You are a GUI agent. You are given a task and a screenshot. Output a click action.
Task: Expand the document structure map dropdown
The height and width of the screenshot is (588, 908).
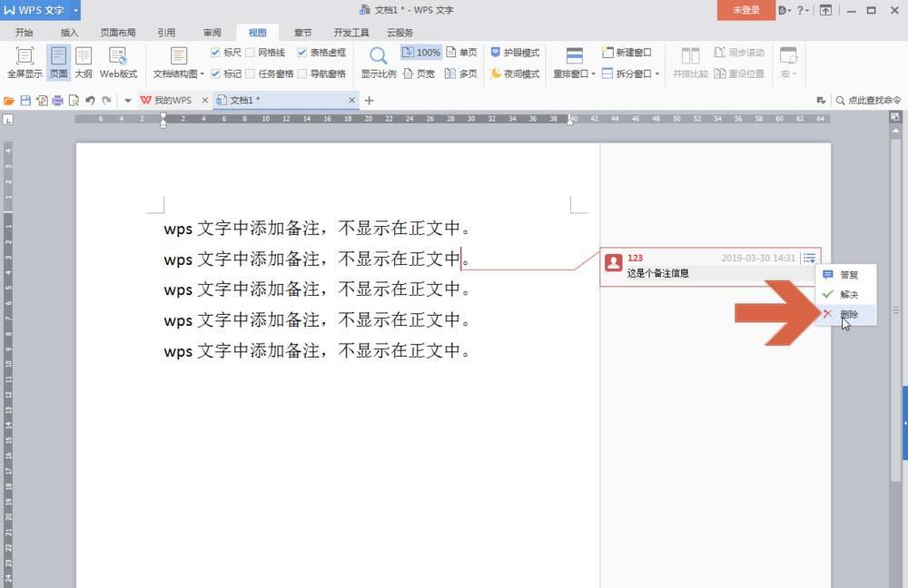[x=202, y=74]
